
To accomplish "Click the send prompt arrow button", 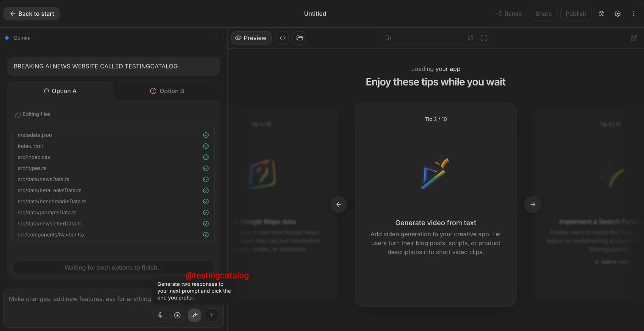I will point(211,315).
